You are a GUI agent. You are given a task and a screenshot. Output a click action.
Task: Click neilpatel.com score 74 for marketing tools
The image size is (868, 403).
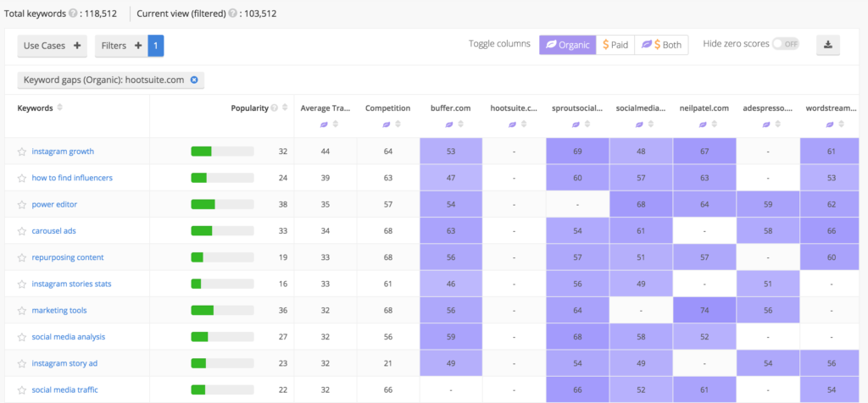(x=704, y=311)
